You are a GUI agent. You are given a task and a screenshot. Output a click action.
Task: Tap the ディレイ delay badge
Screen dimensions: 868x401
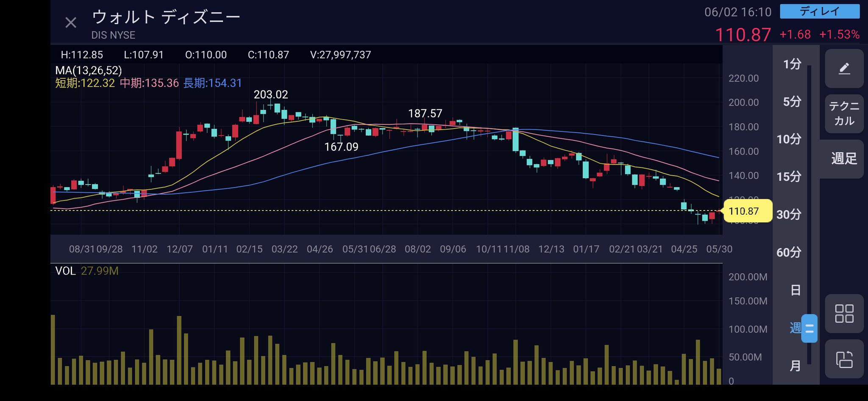coord(820,11)
